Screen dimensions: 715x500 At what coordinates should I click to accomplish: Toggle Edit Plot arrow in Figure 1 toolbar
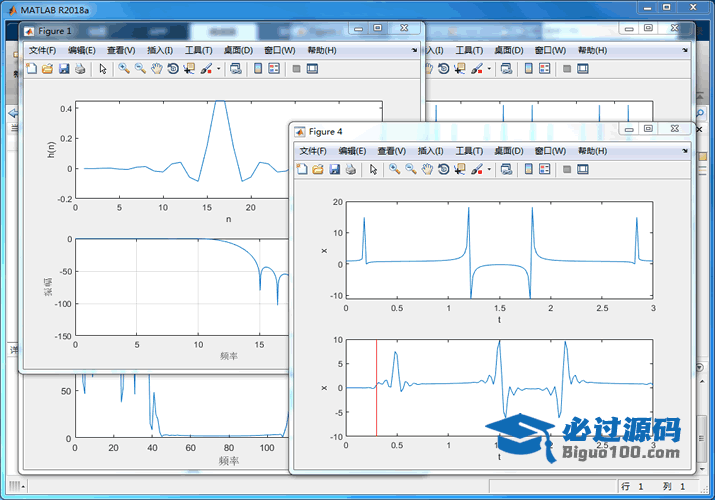point(103,69)
